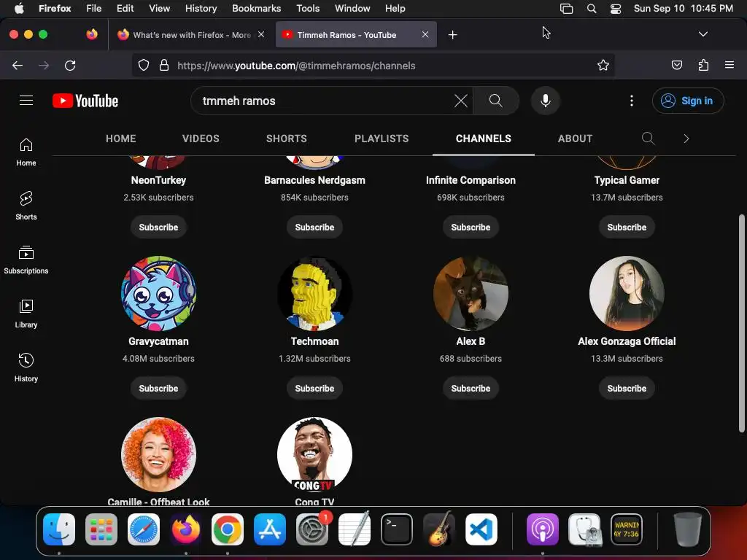The height and width of the screenshot is (560, 747).
Task: Show site security padlock info
Action: click(x=164, y=65)
